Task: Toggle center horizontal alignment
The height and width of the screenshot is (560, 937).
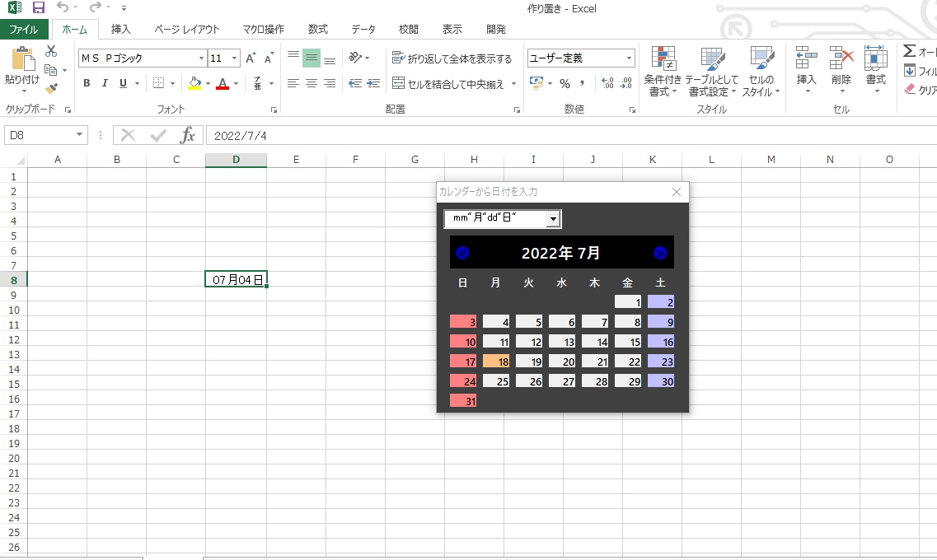Action: pyautogui.click(x=312, y=83)
